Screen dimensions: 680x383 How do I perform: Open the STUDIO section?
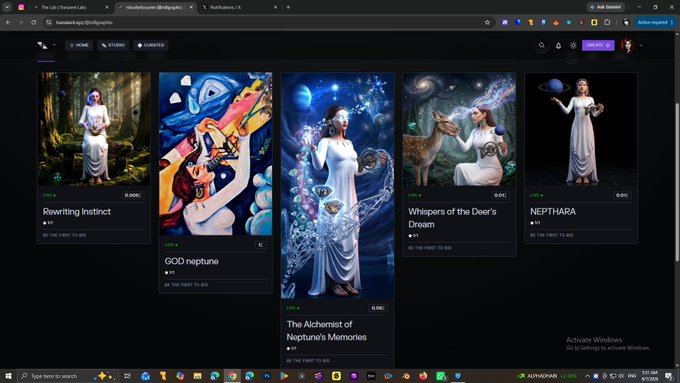point(113,45)
